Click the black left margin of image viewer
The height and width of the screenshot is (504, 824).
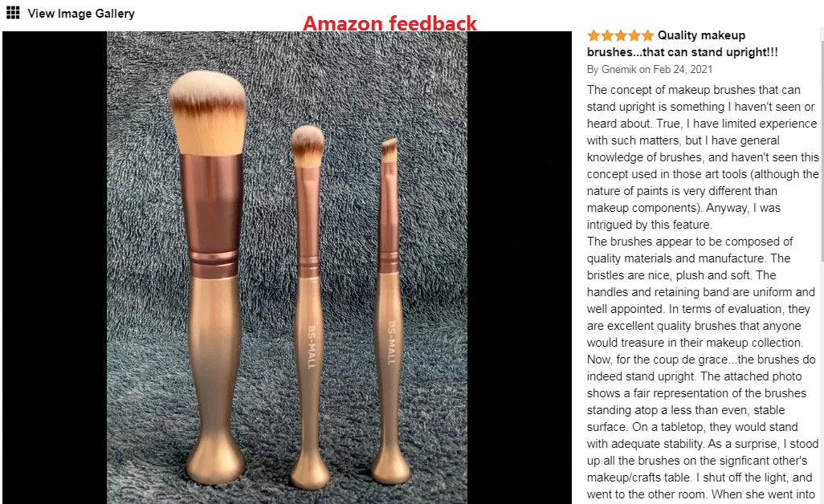point(55,268)
